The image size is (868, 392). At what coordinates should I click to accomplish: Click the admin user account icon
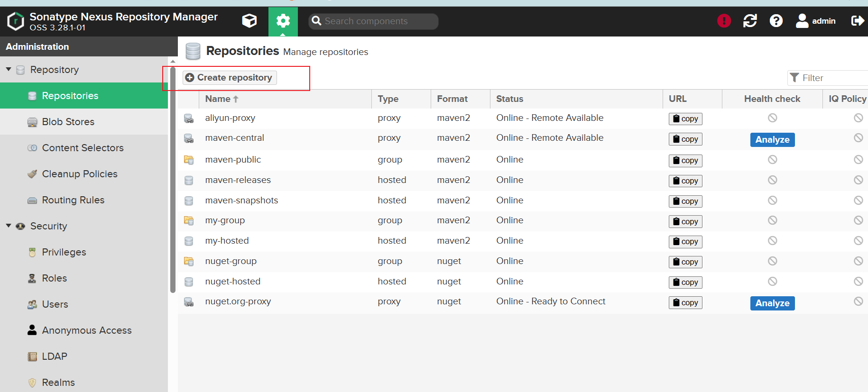[x=802, y=21]
